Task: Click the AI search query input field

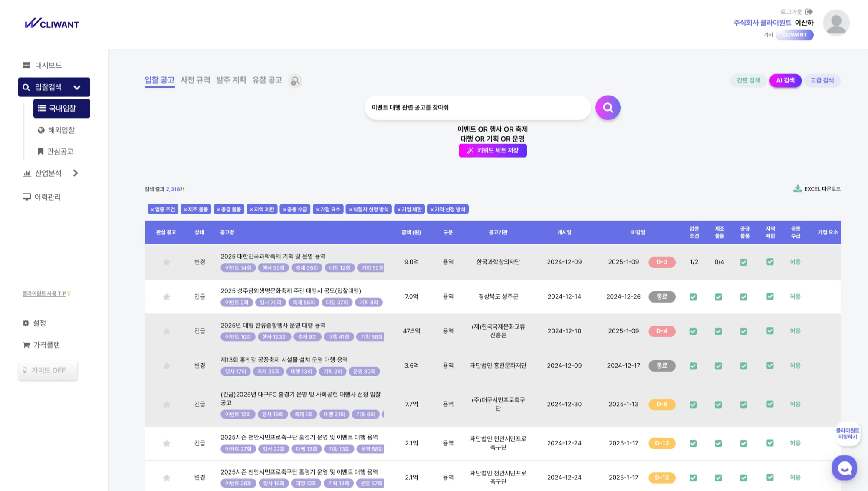Action: click(477, 107)
